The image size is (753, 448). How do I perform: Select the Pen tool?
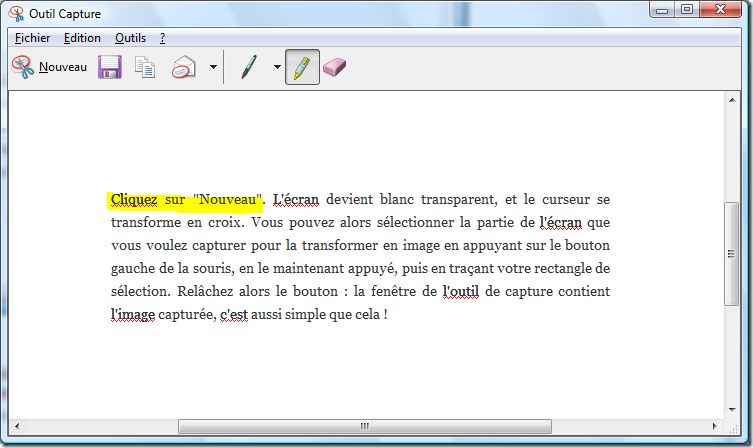pos(248,67)
